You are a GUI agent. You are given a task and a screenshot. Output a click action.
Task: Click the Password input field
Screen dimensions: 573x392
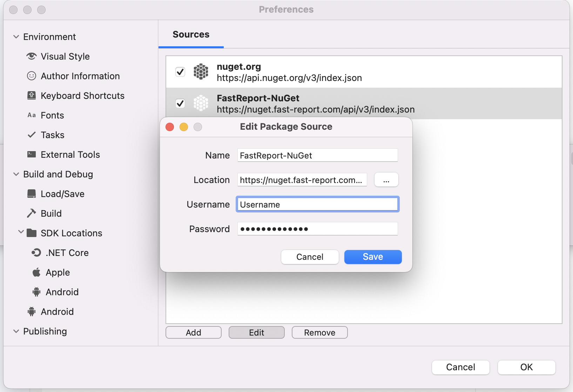click(x=318, y=229)
